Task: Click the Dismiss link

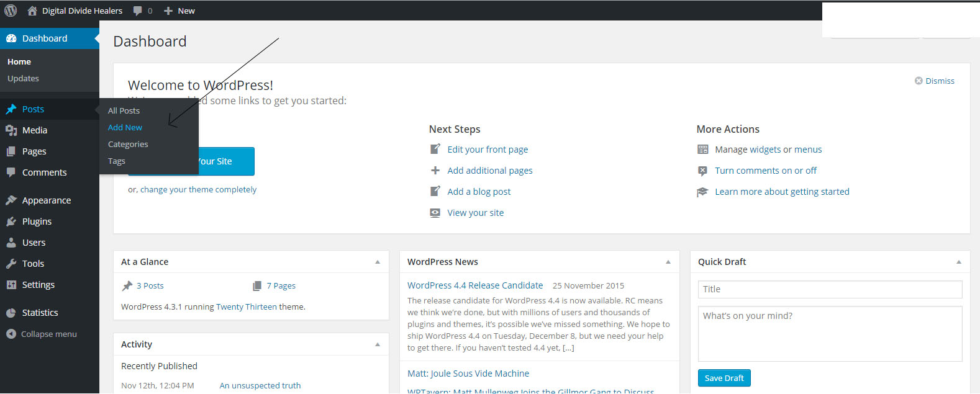Action: (x=940, y=81)
